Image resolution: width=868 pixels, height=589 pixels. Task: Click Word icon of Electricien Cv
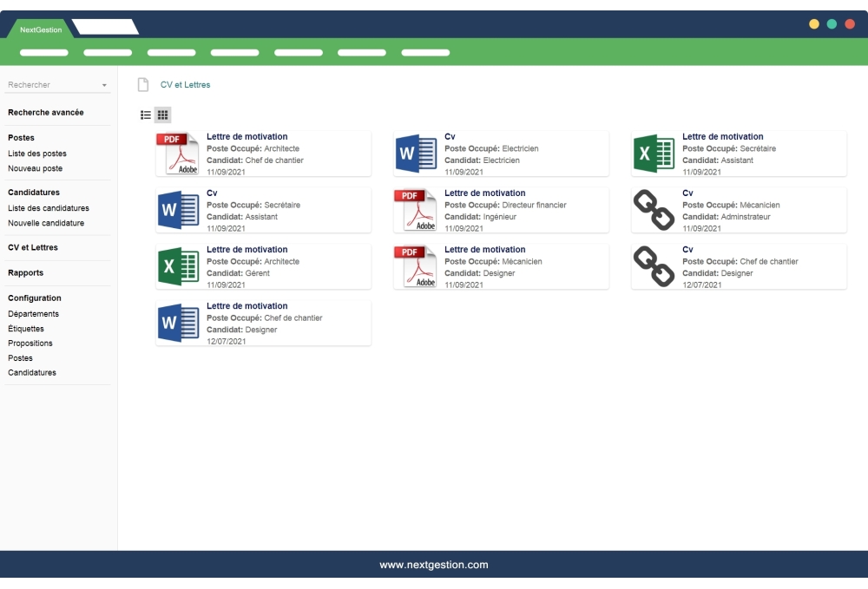click(x=416, y=154)
